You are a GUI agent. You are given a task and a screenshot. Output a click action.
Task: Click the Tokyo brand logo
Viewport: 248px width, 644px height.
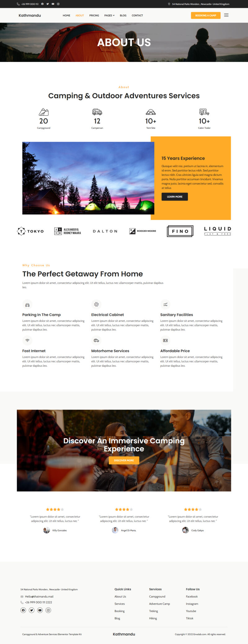tap(30, 231)
